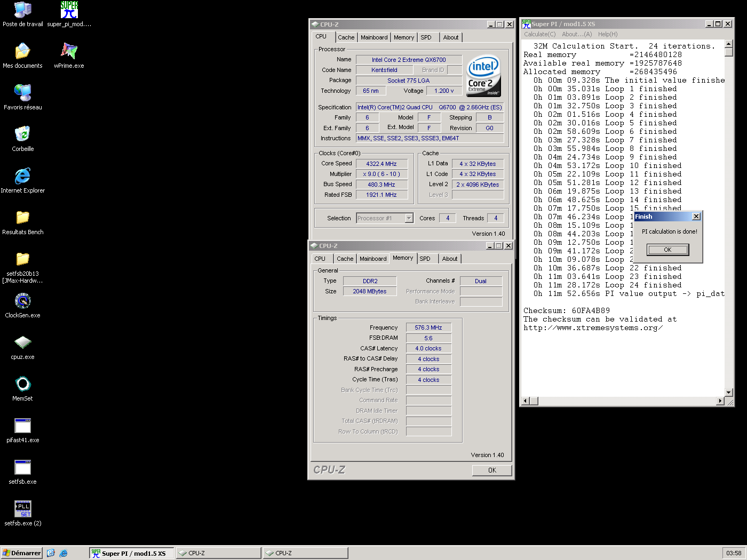This screenshot has height=560, width=747.
Task: Open the Démarrer start menu
Action: pyautogui.click(x=21, y=553)
